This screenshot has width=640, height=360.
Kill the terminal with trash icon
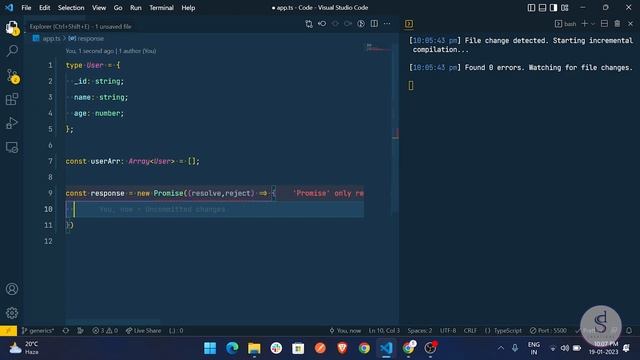[617, 24]
